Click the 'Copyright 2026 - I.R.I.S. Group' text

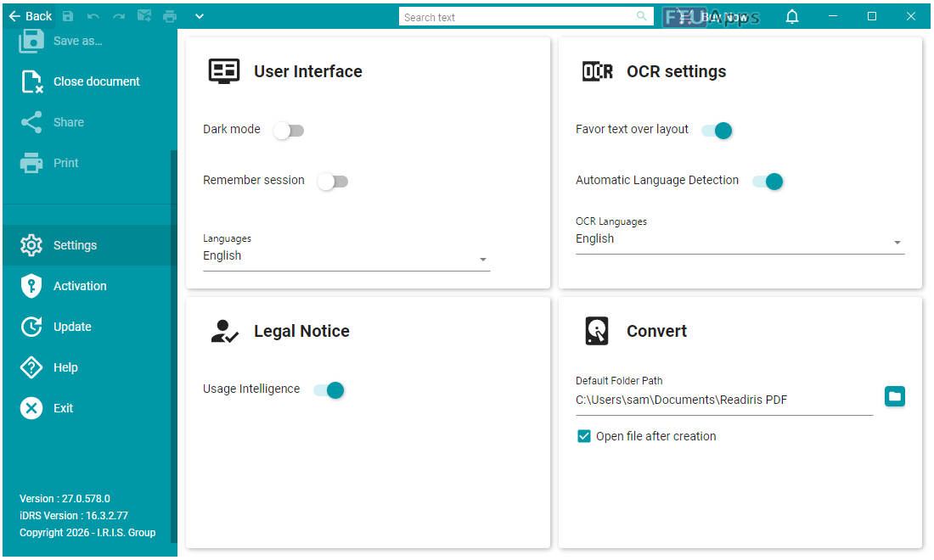point(87,533)
